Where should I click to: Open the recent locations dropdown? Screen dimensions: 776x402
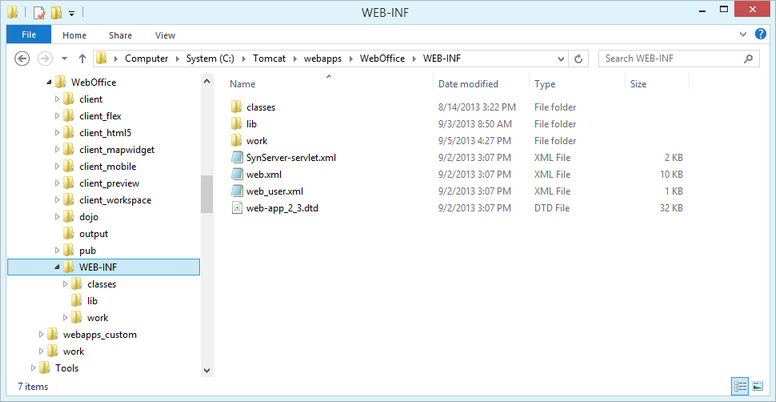point(64,58)
